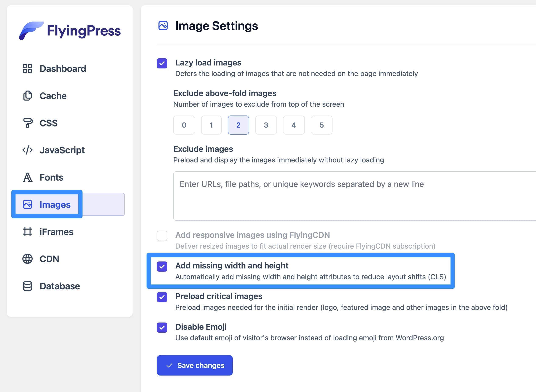Click the Save changes button
The width and height of the screenshot is (536, 392).
[194, 365]
